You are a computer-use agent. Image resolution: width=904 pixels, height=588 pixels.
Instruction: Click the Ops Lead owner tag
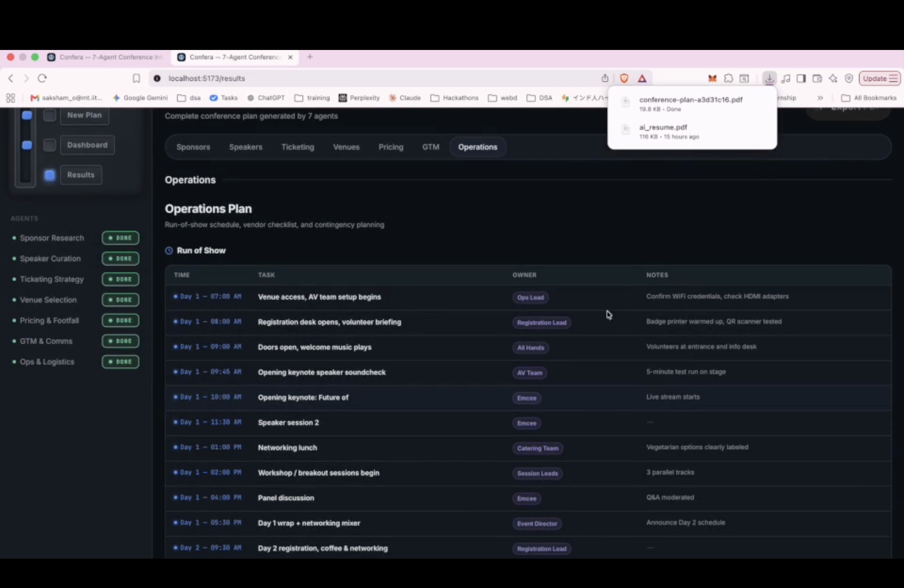click(x=531, y=297)
